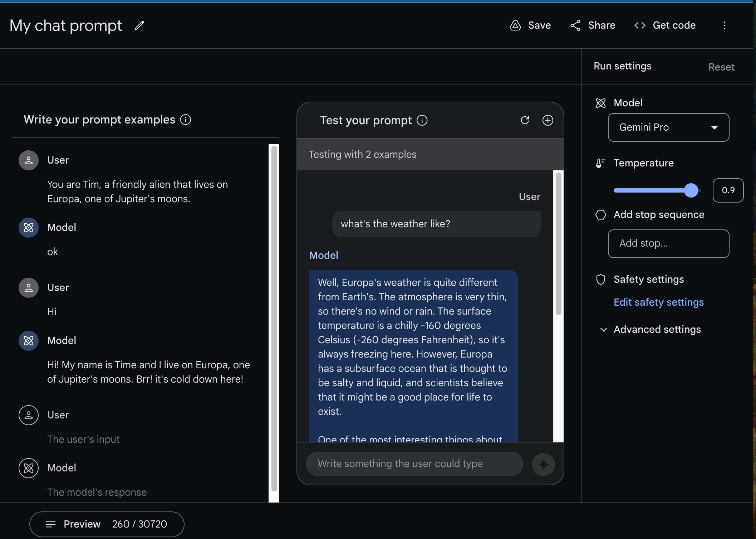Edit the 'Hi' user example
Screen dimensions: 756x539
(52, 312)
